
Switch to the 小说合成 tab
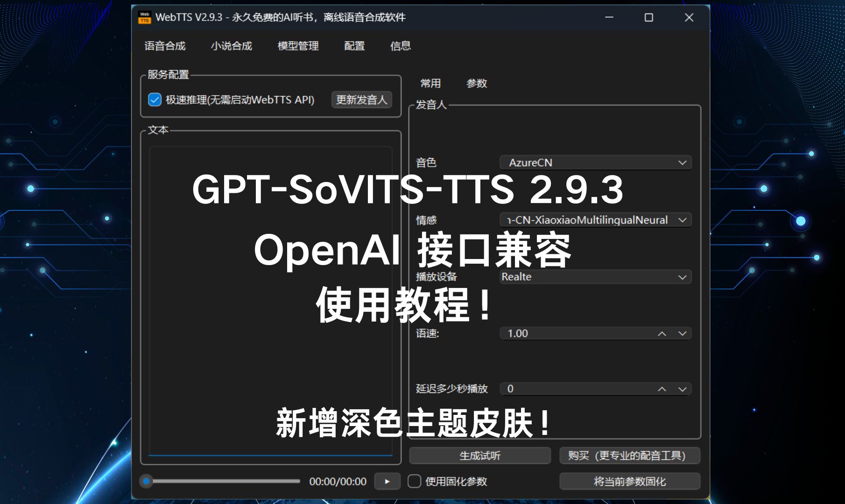click(231, 46)
